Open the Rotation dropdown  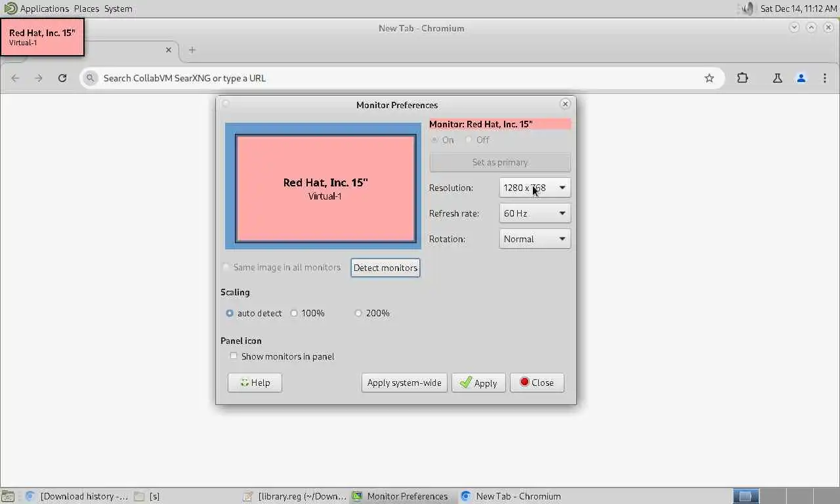pos(535,239)
